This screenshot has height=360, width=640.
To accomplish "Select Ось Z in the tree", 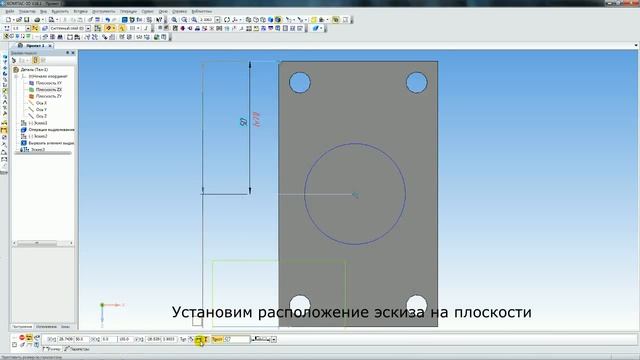I will point(41,116).
